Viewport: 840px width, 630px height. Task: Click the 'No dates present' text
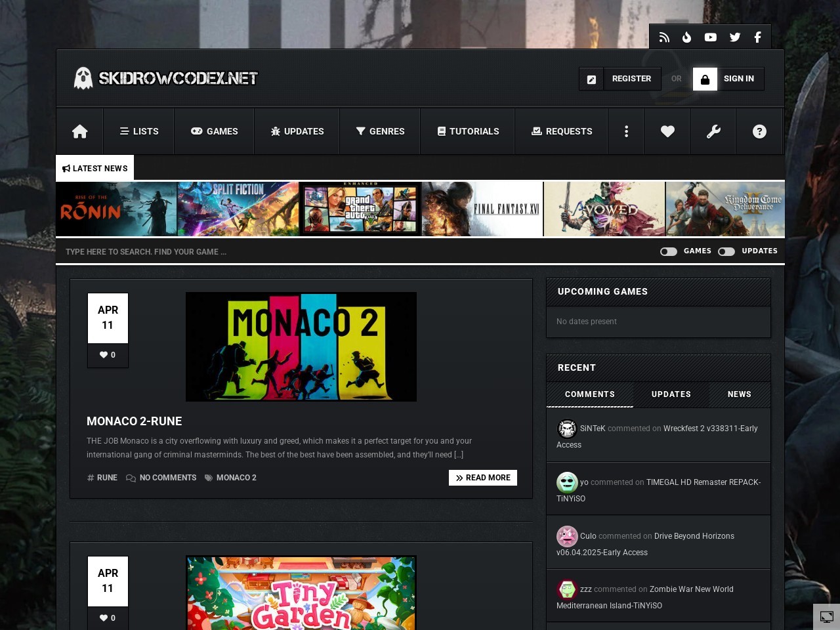pyautogui.click(x=587, y=322)
